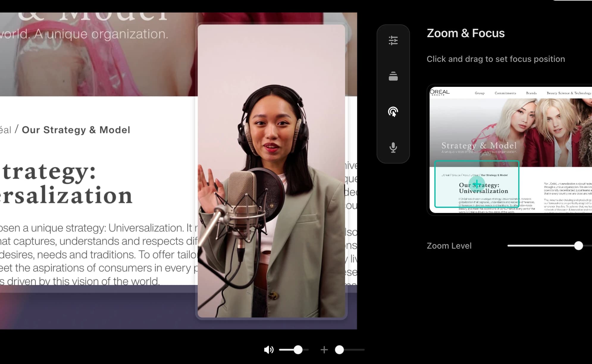The width and height of the screenshot is (592, 364).
Task: Open Beauty Science & Technology link
Action: pyautogui.click(x=568, y=93)
